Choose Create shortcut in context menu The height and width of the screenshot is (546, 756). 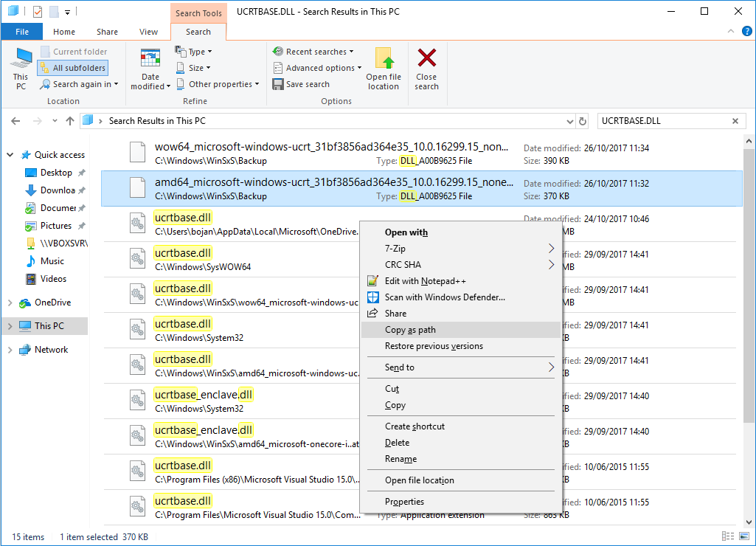[460, 426]
